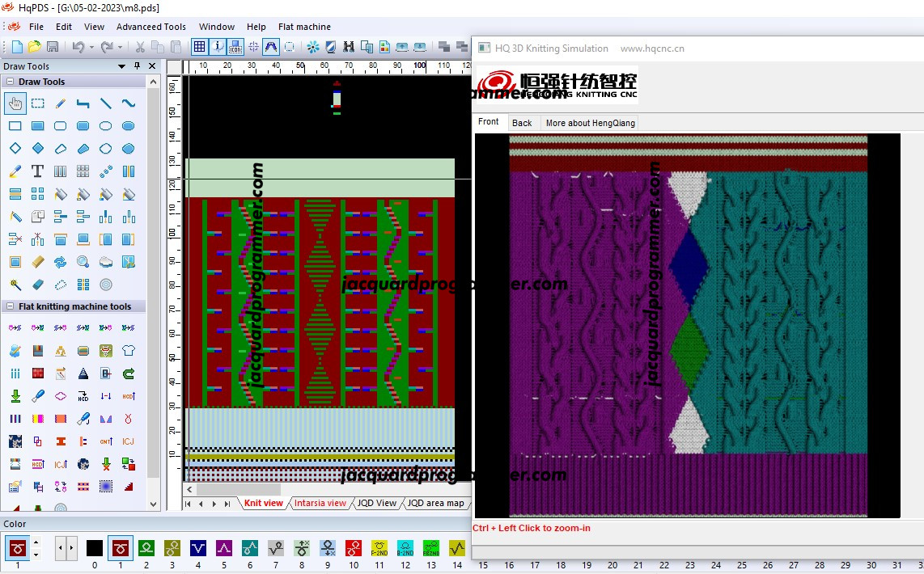This screenshot has width=924, height=574.
Task: Click the blue circular-arrows replace tool
Action: tap(60, 262)
